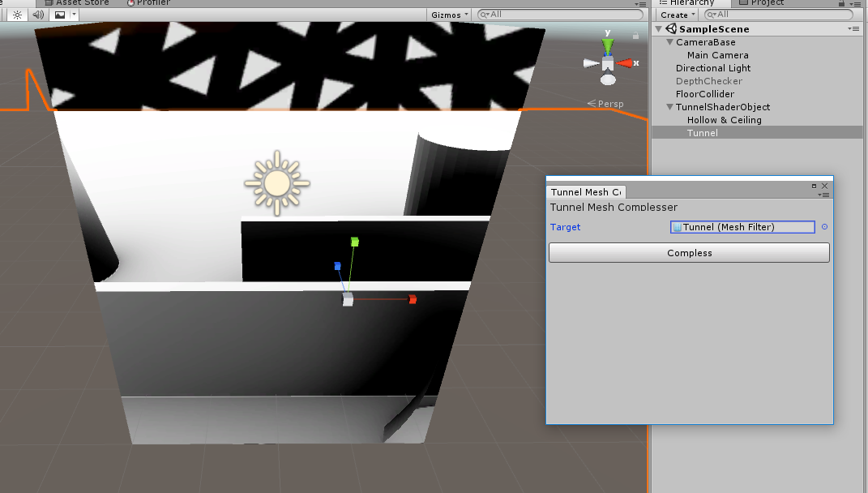
Task: Click the Target object field
Action: 742,227
